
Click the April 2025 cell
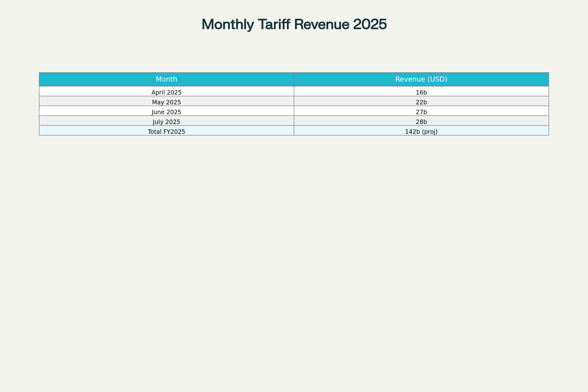click(167, 91)
